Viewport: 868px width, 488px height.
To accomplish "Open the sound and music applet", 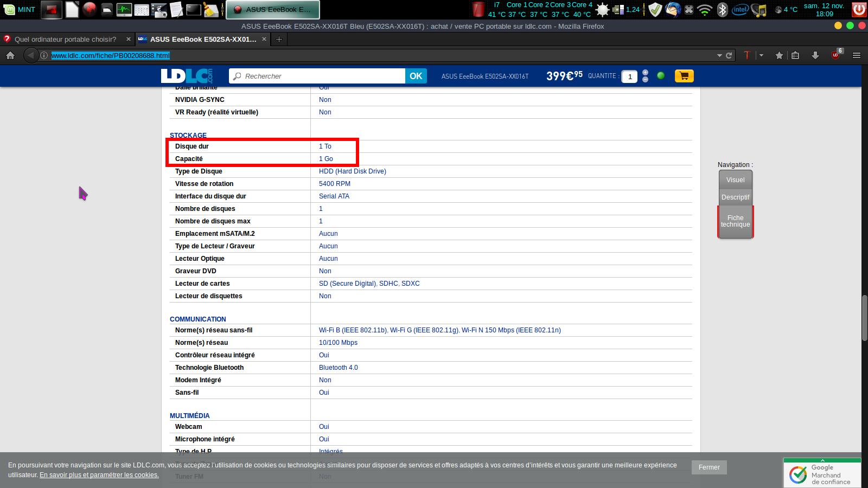I will tap(759, 9).
